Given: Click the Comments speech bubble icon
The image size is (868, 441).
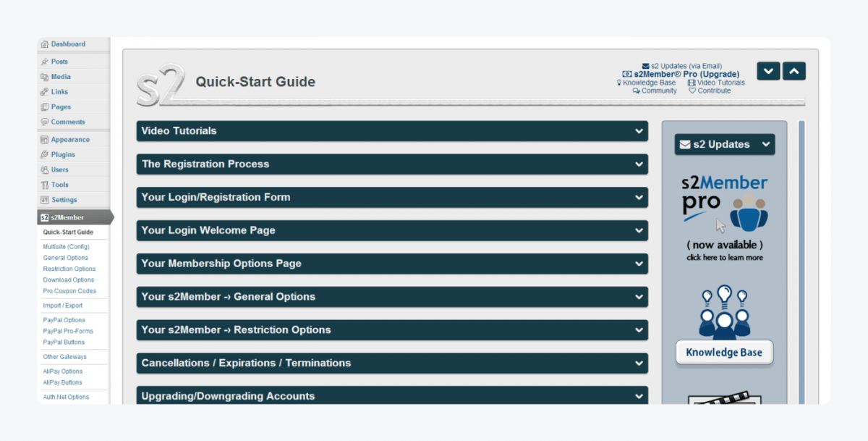Looking at the screenshot, I should [44, 122].
